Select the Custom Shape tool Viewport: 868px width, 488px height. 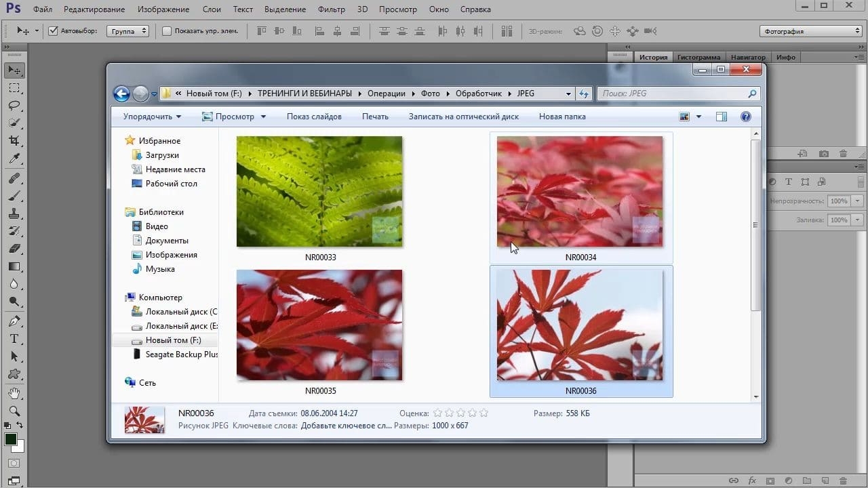[x=14, y=374]
